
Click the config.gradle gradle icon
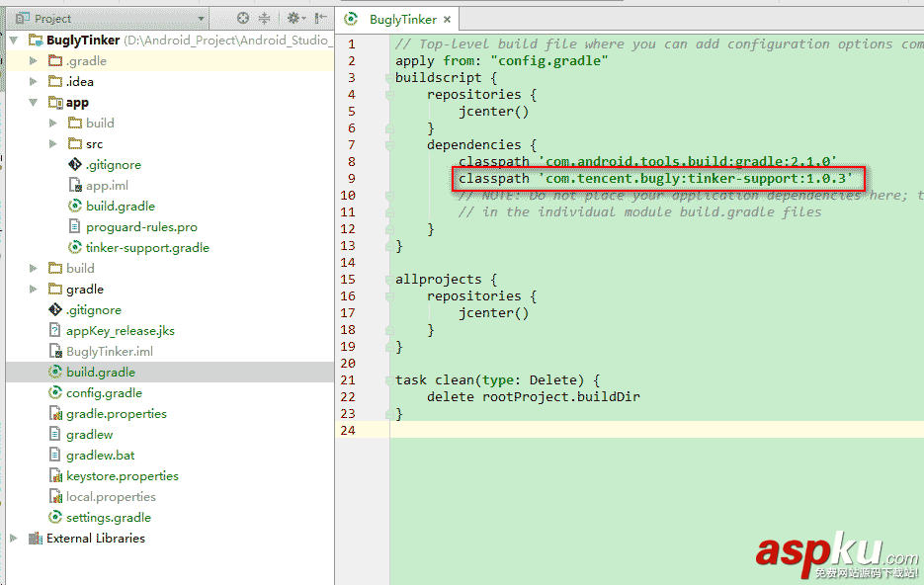[x=55, y=393]
